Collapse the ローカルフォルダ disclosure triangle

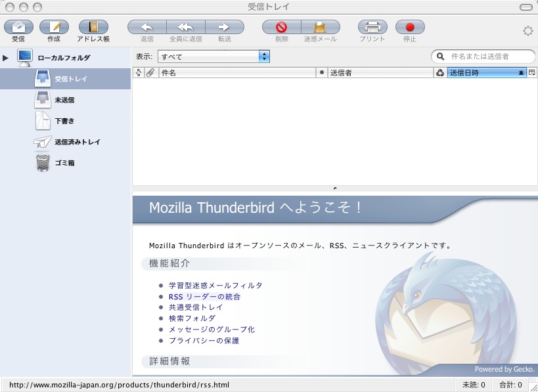(x=5, y=58)
